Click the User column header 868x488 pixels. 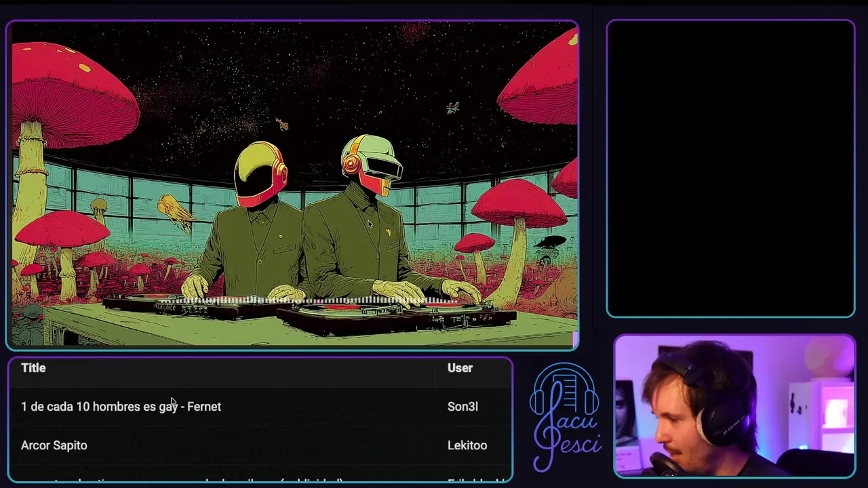(x=460, y=367)
